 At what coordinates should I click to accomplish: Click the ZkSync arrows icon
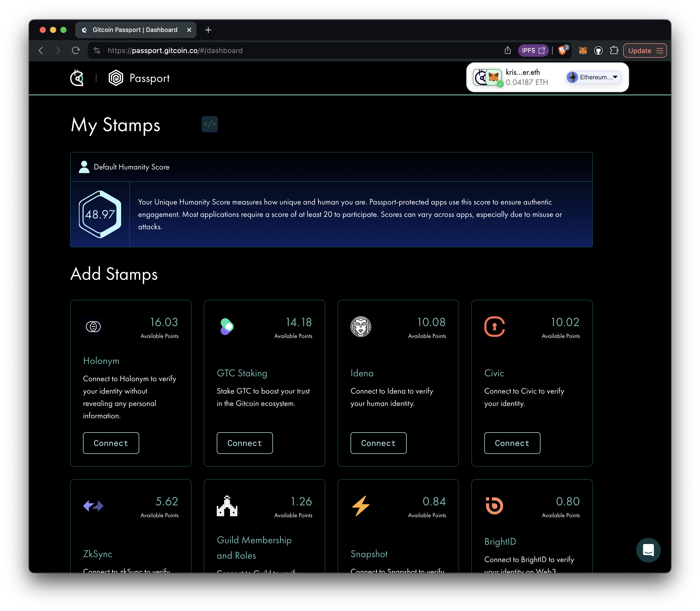(93, 506)
